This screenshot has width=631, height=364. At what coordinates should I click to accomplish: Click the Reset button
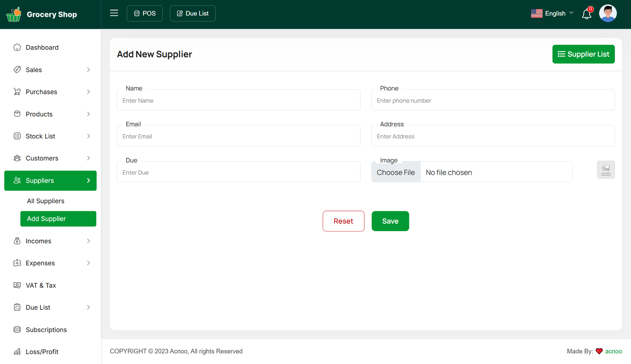[x=343, y=221]
